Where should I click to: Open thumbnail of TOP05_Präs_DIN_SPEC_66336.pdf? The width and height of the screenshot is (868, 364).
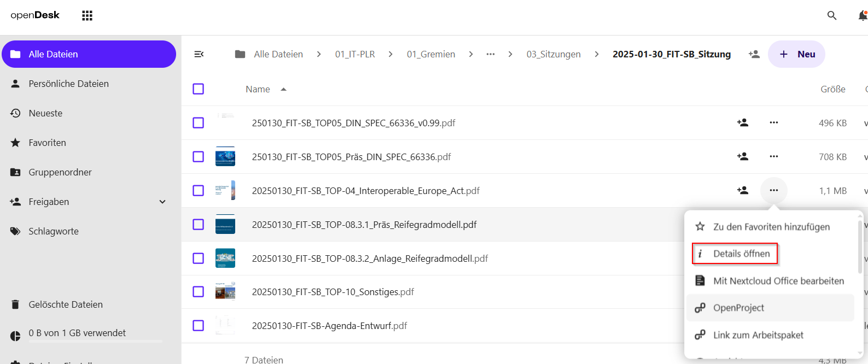[225, 157]
